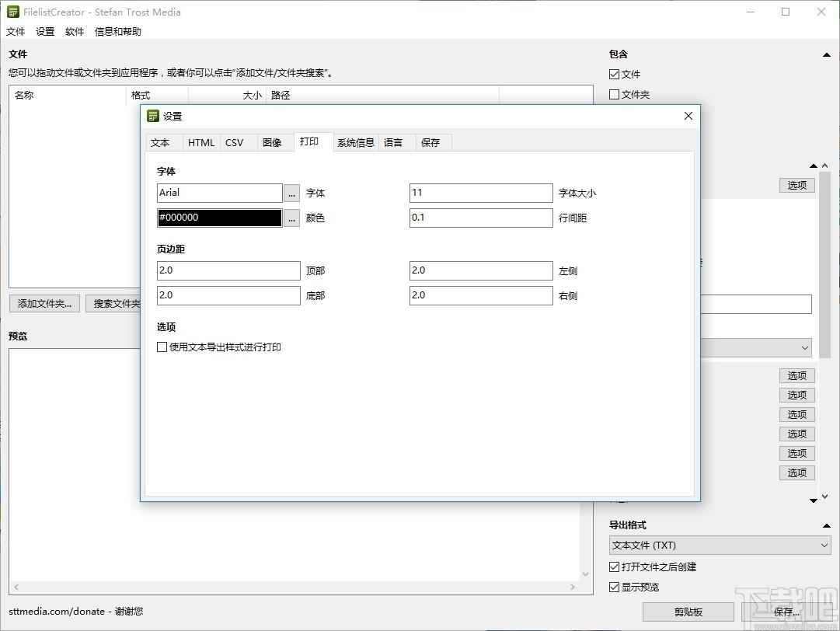Click preview horizontal scrollbar left arrow
This screenshot has height=631, width=840.
point(16,587)
